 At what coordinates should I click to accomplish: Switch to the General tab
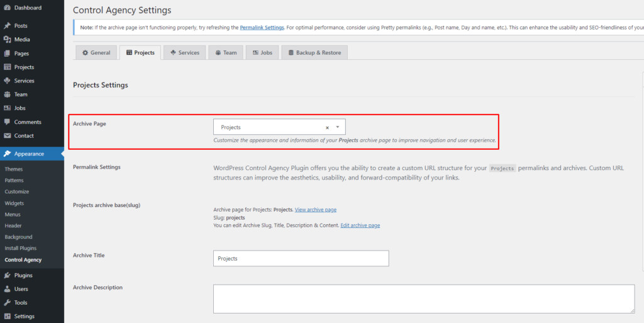[x=96, y=53]
